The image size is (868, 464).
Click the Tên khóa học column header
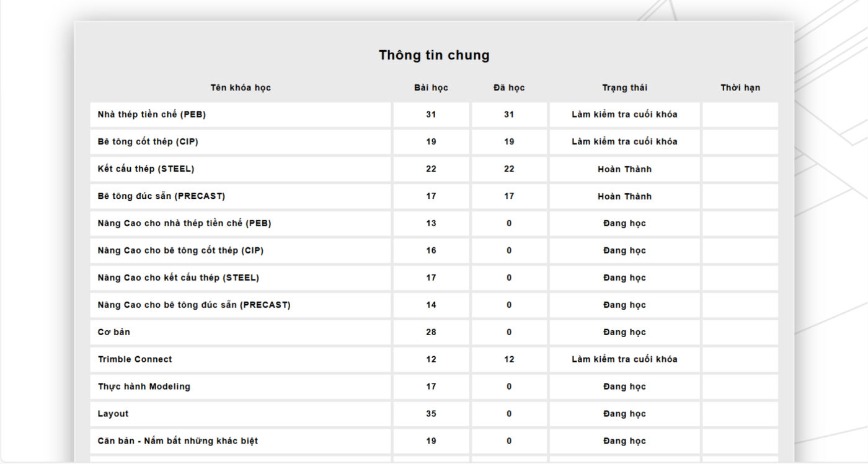click(x=241, y=88)
